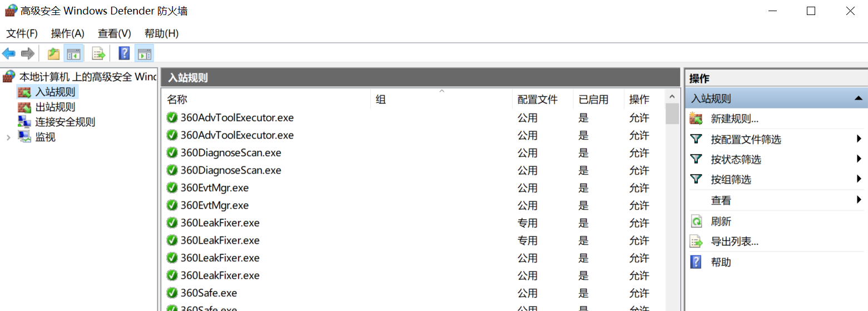Click the forward arrow in the toolbar

click(x=27, y=53)
